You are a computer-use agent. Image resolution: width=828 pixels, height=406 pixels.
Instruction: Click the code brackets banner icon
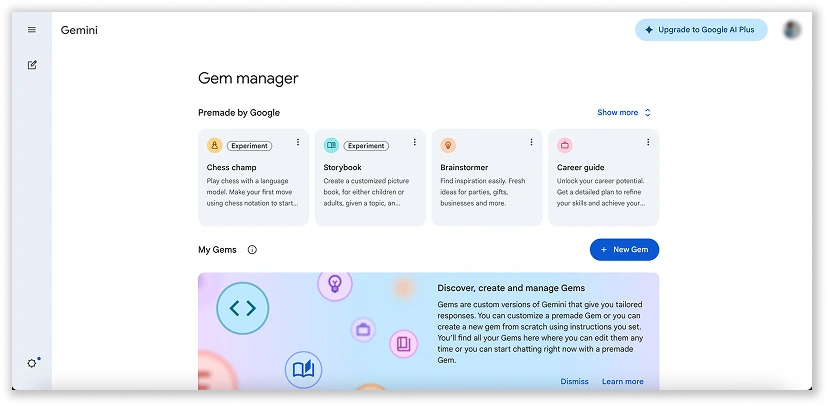point(243,308)
